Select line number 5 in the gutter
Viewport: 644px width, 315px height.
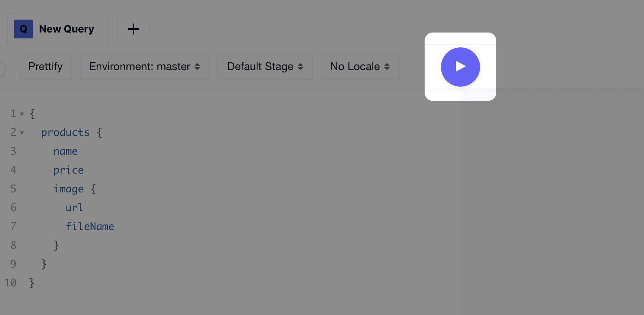coord(13,189)
